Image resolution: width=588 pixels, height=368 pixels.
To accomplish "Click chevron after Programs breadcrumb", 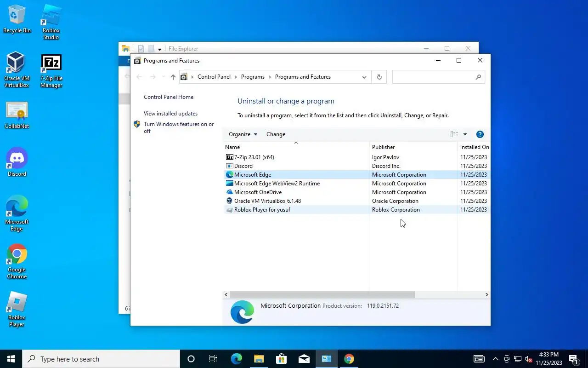I will pyautogui.click(x=270, y=77).
